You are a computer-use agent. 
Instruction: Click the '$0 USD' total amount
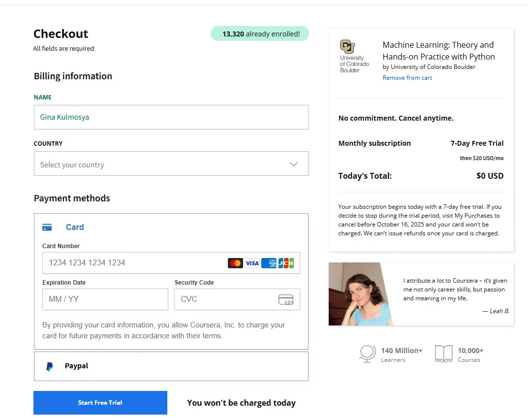click(x=490, y=176)
